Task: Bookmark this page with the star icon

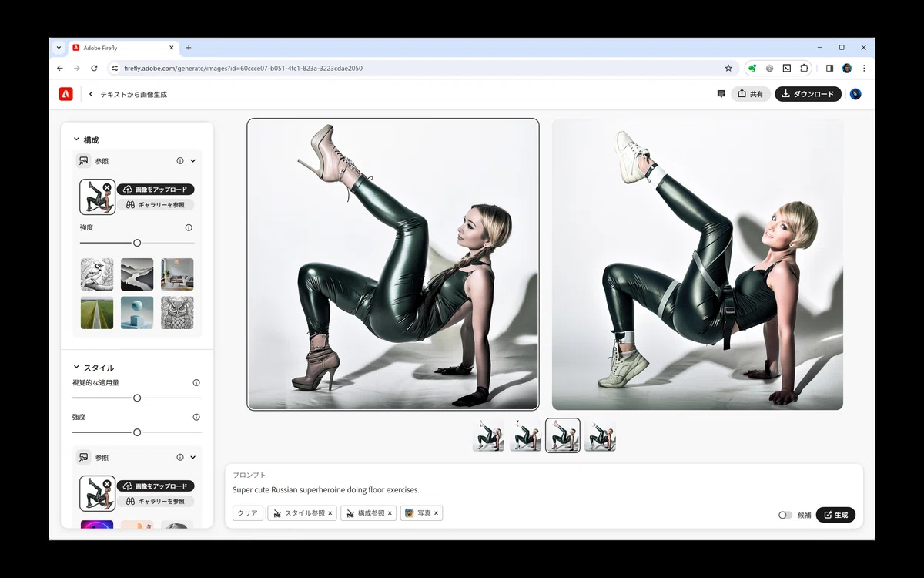Action: [728, 68]
